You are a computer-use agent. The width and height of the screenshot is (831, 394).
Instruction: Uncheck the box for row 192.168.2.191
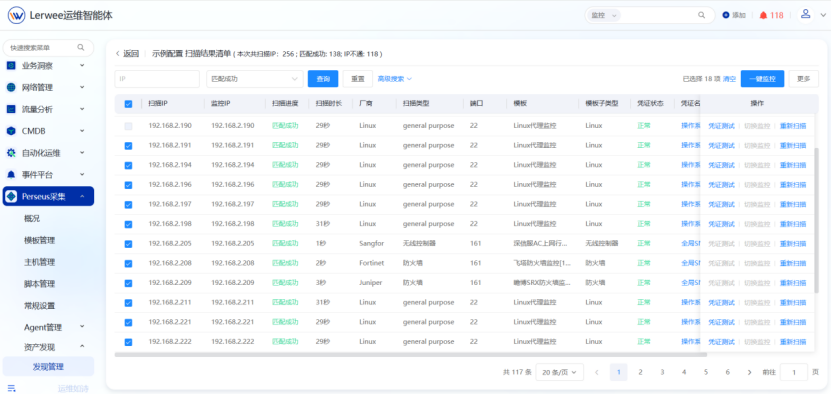[128, 146]
